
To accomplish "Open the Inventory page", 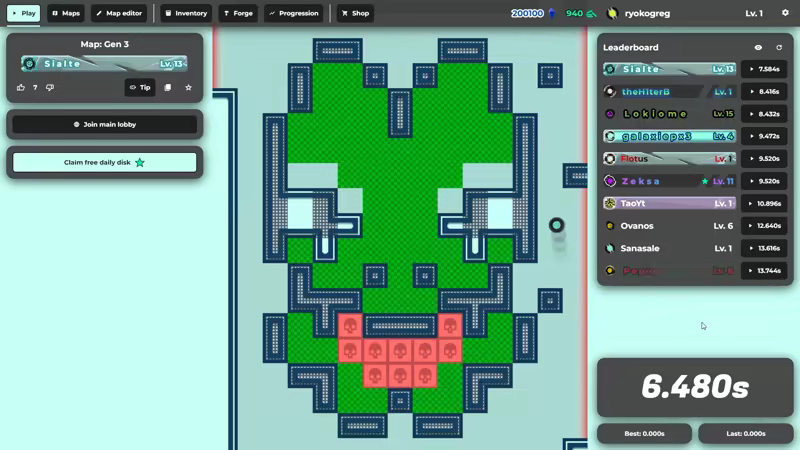I will [186, 13].
